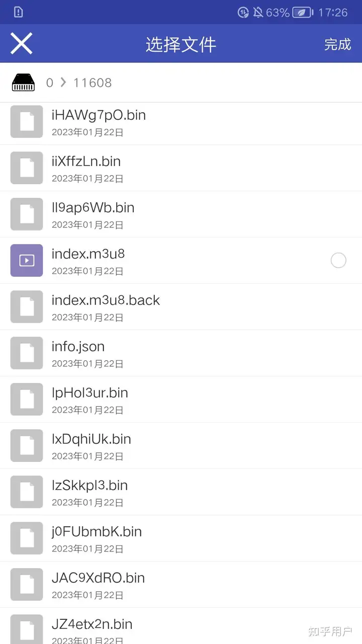
Task: Tap the muted notification bell icon
Action: point(258,12)
